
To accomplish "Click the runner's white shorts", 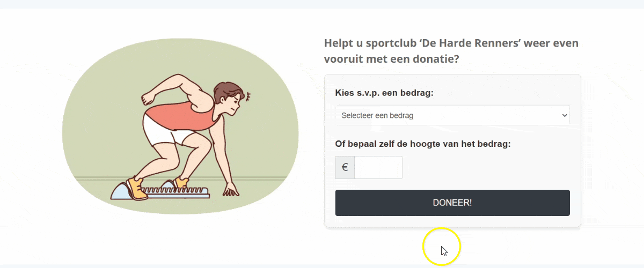I will pyautogui.click(x=164, y=132).
